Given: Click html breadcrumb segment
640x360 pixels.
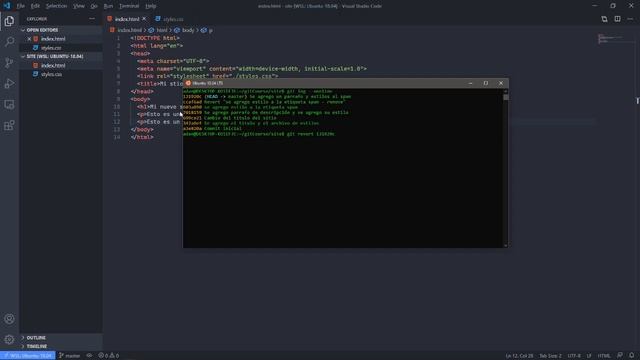Looking at the screenshot, I should [162, 30].
